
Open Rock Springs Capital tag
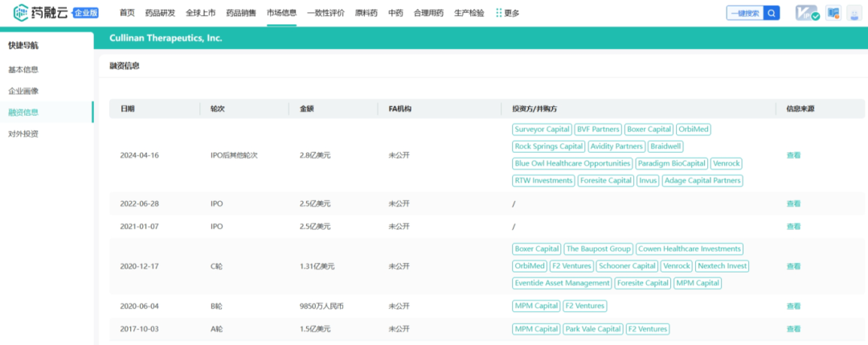549,146
